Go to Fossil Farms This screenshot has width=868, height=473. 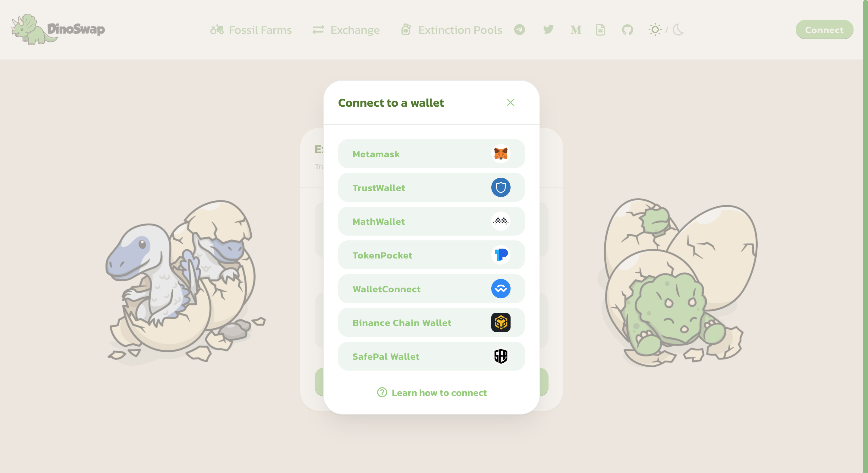[x=251, y=30]
